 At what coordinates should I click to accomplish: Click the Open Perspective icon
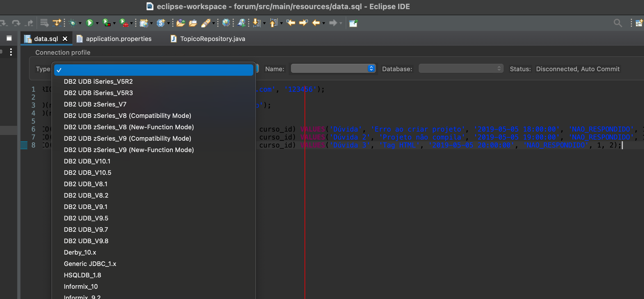pyautogui.click(x=639, y=23)
